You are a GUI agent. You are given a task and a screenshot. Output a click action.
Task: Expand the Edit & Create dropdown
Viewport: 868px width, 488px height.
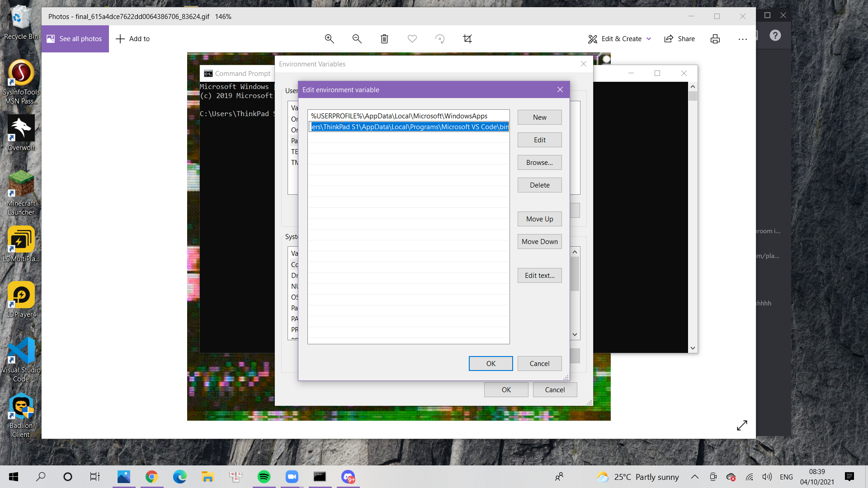pyautogui.click(x=619, y=39)
